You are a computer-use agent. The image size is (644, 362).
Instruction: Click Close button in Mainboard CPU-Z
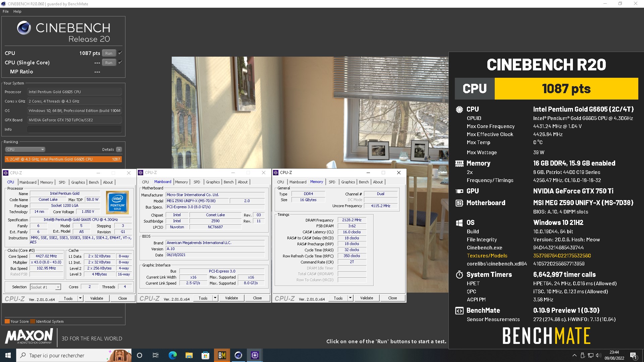click(257, 298)
